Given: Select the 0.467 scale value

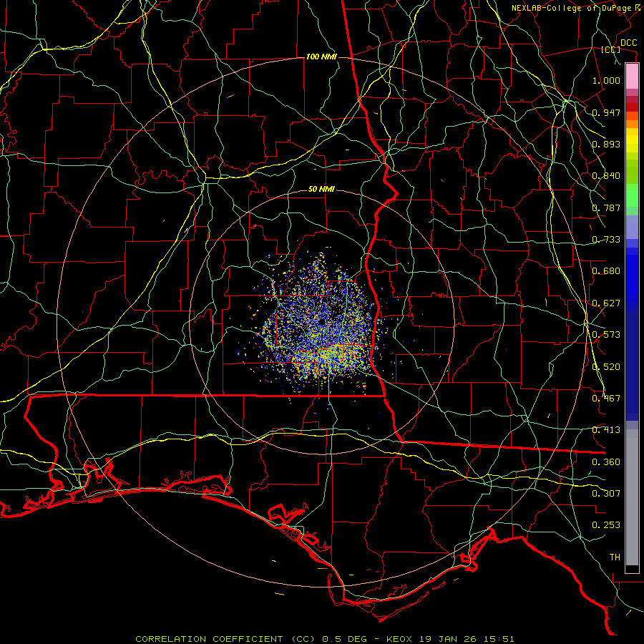Looking at the screenshot, I should tap(606, 399).
